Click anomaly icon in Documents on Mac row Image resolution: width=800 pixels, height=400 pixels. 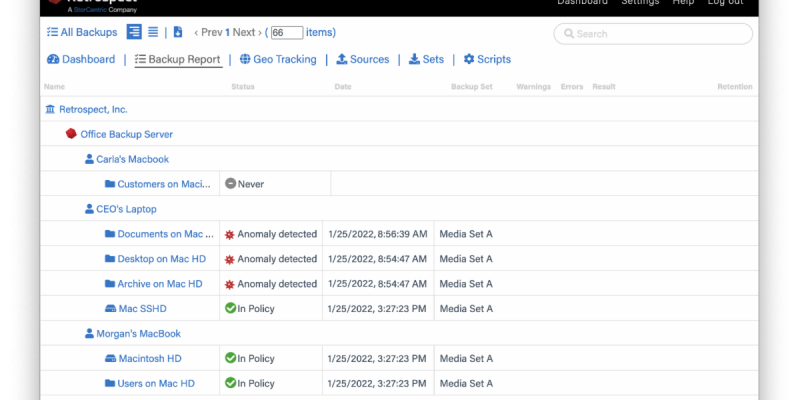pyautogui.click(x=230, y=235)
